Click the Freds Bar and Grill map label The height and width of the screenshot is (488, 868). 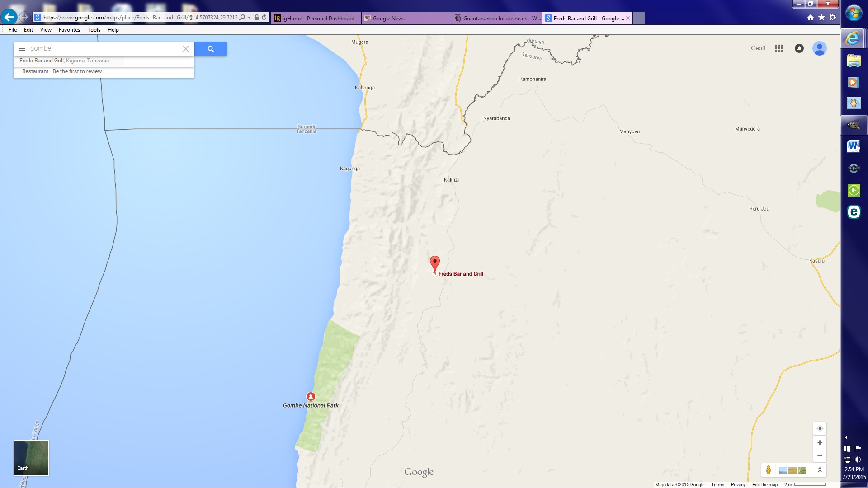click(x=461, y=274)
